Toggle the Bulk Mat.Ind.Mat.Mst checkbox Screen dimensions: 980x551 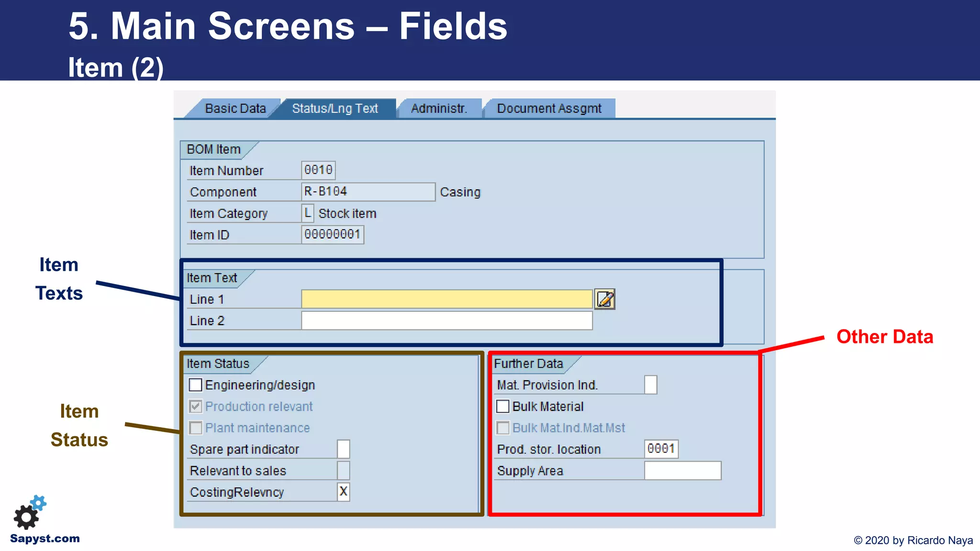point(502,428)
